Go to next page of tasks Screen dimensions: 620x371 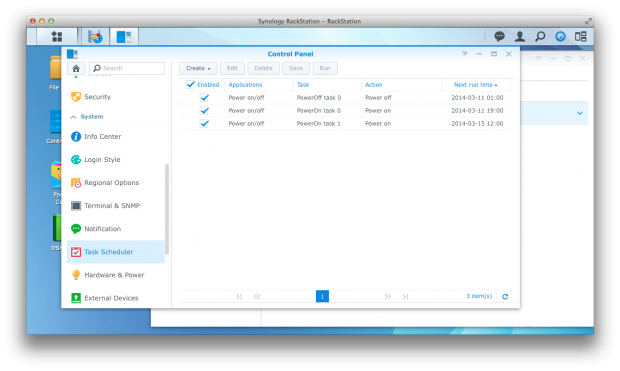click(388, 297)
